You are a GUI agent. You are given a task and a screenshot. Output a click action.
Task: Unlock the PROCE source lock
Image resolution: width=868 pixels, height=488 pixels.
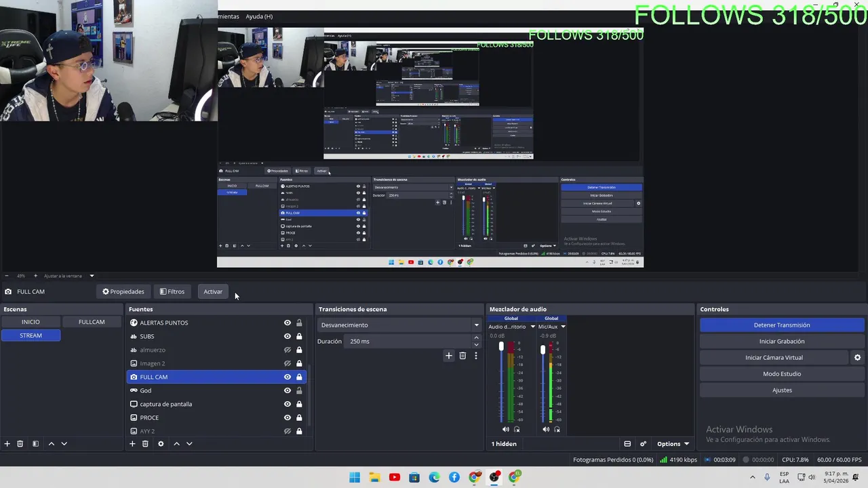[x=299, y=418]
